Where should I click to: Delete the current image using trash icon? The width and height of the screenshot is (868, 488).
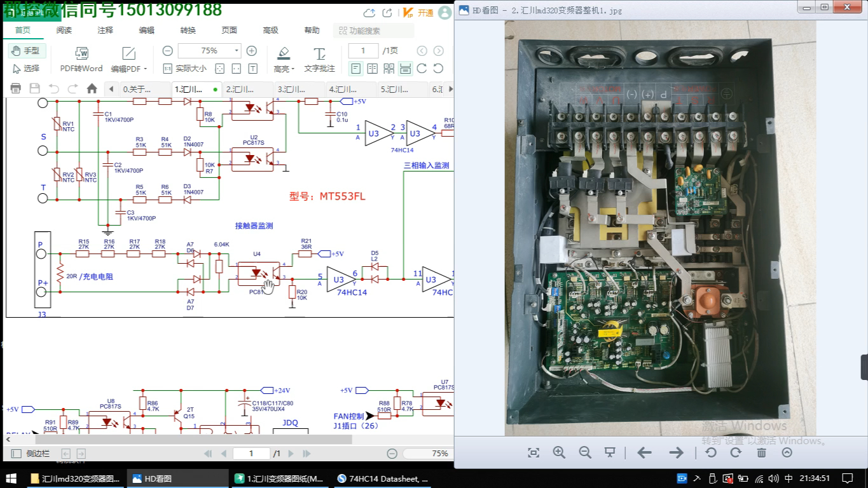pyautogui.click(x=761, y=452)
